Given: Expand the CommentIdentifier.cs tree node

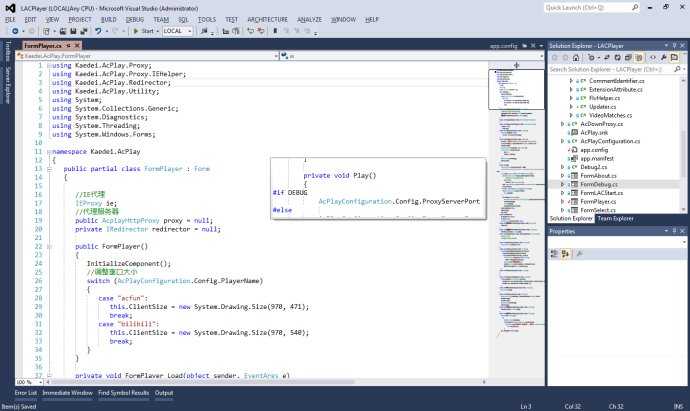Looking at the screenshot, I should [x=571, y=81].
